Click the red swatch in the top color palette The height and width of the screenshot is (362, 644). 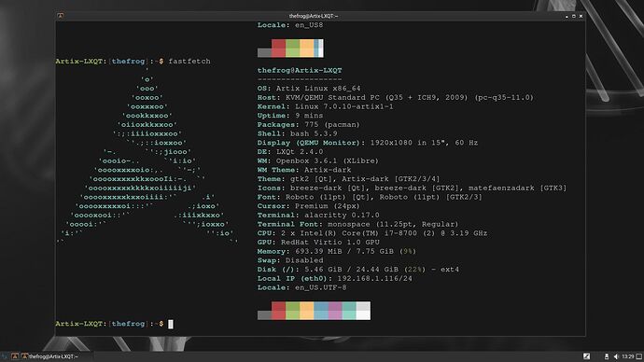tap(278, 49)
